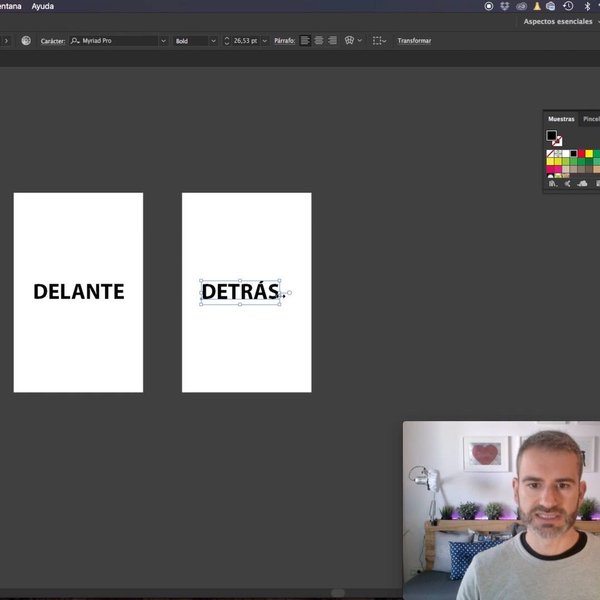Viewport: 600px width, 600px height.
Task: Switch to the Pinceles tab
Action: pos(591,119)
